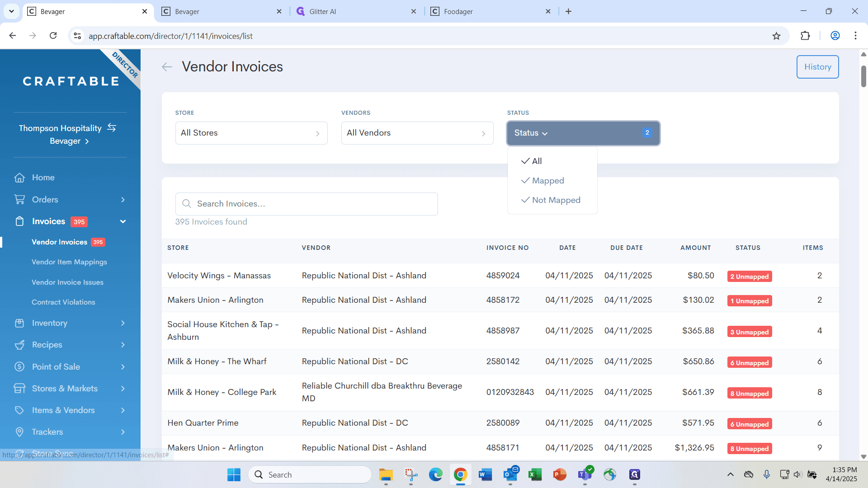
Task: Open File Explorer from the taskbar
Action: tap(386, 475)
